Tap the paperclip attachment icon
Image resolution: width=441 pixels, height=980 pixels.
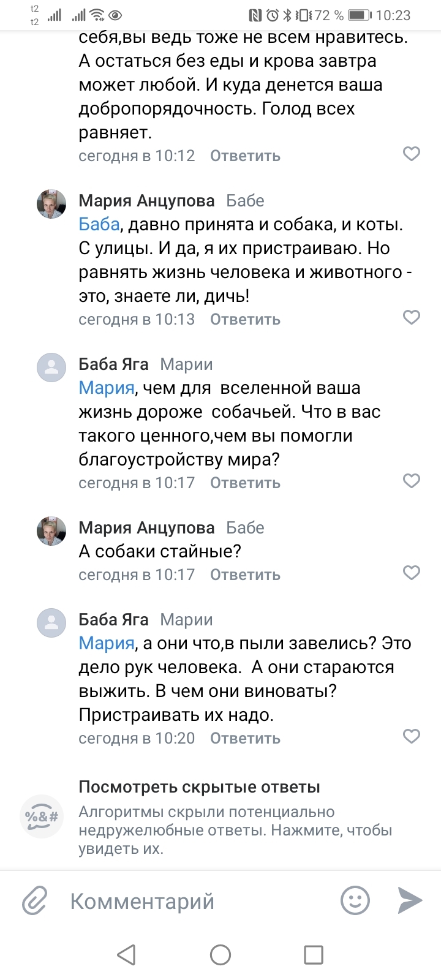[34, 901]
